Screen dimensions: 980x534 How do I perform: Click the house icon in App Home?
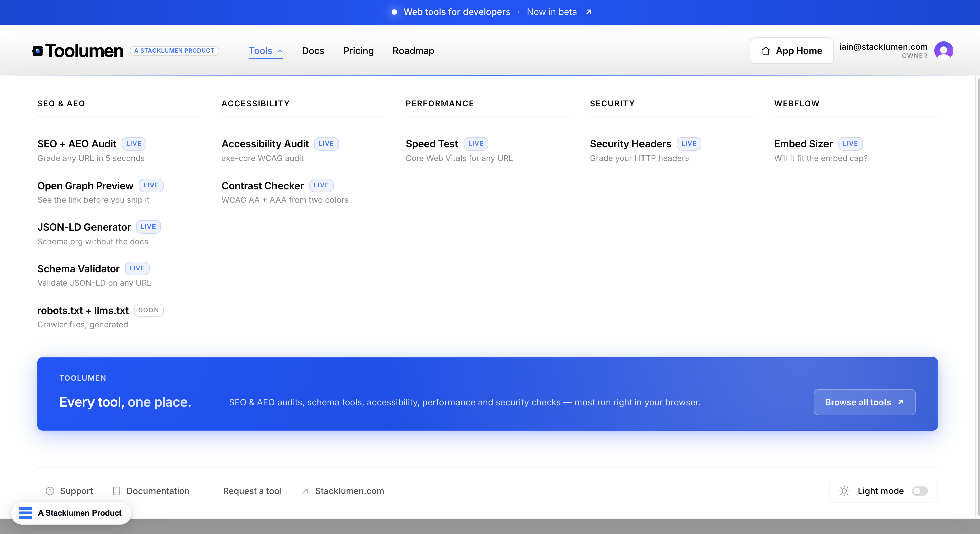click(766, 51)
